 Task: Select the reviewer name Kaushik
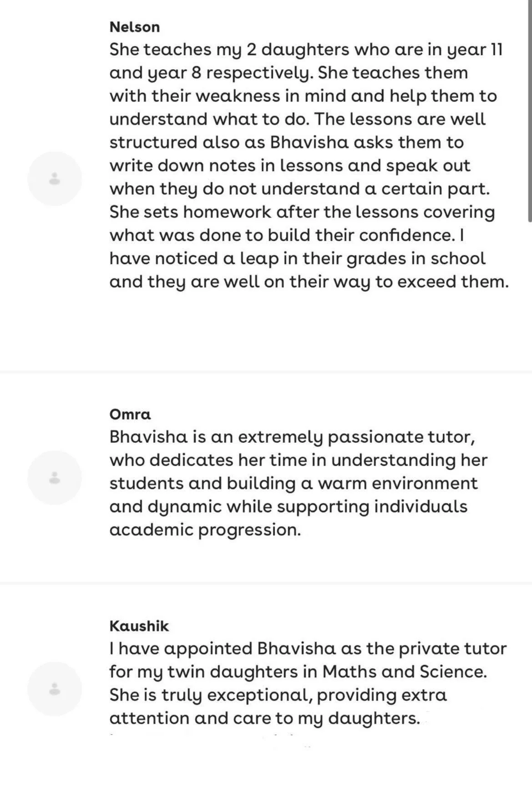coord(139,626)
